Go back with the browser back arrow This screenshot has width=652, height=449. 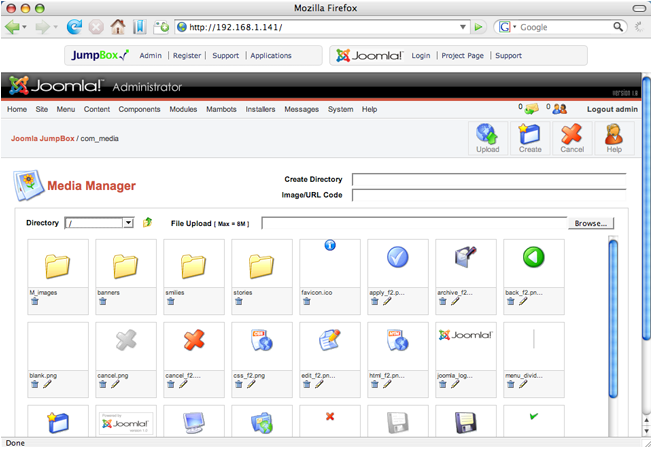12,27
